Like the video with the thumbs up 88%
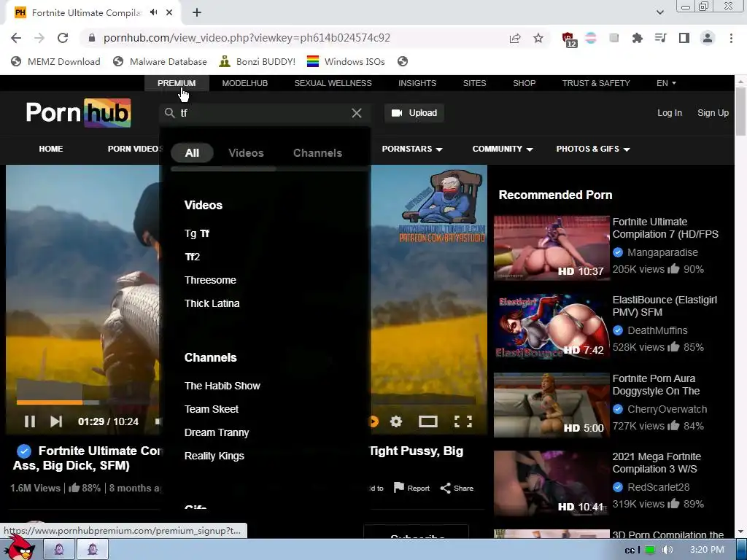This screenshot has height=560, width=747. (85, 488)
